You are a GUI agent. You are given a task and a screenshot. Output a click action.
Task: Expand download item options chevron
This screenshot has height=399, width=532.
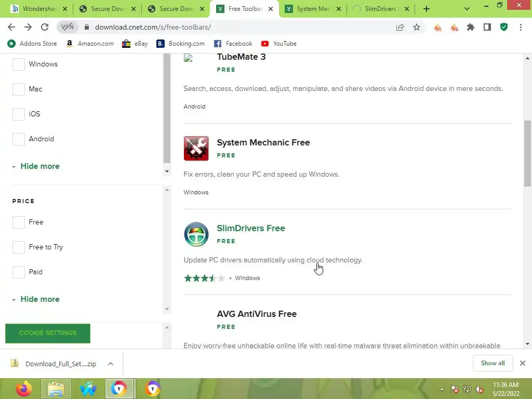(x=111, y=364)
